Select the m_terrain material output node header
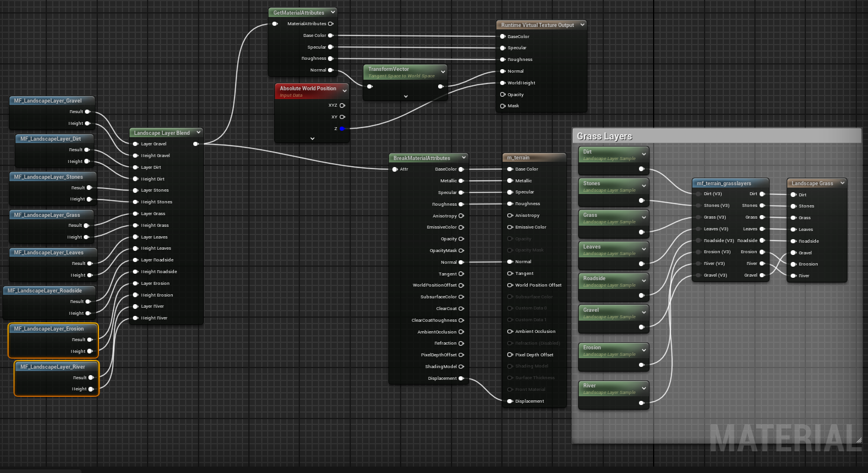The height and width of the screenshot is (473, 868). 518,158
